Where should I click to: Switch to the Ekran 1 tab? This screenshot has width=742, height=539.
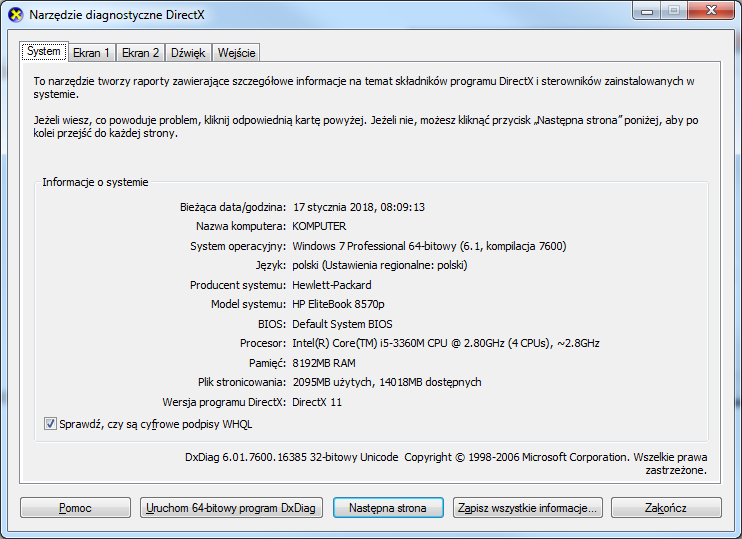(92, 53)
